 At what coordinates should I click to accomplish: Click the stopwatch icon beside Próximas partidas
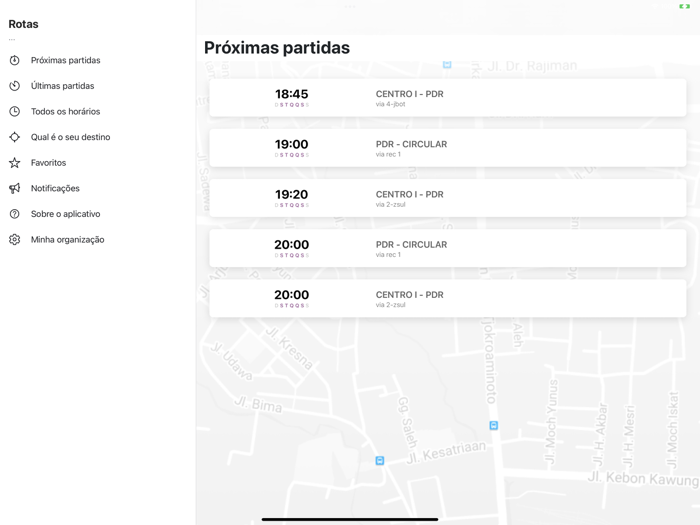pos(15,60)
